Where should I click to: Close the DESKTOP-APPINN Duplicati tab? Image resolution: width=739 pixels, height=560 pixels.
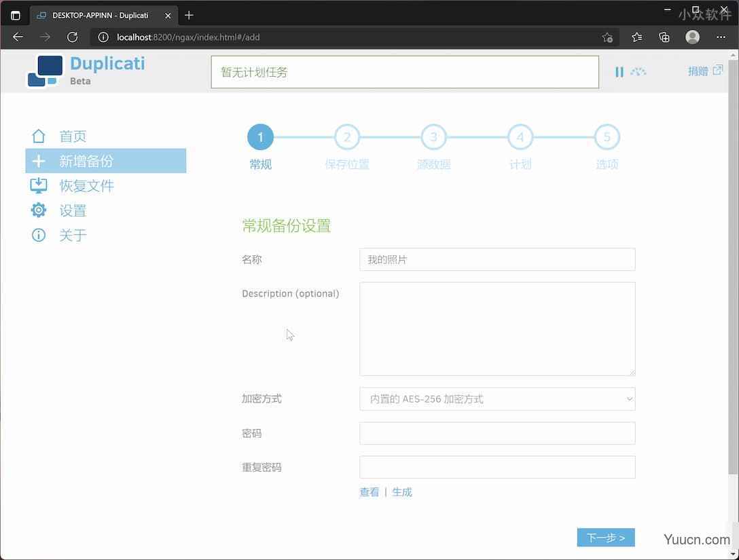point(168,16)
